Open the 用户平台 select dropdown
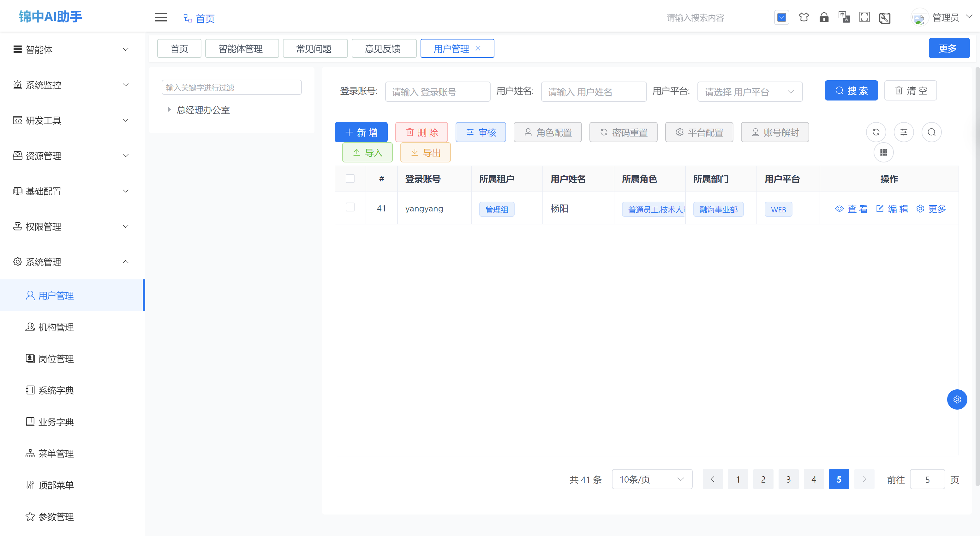 750,92
